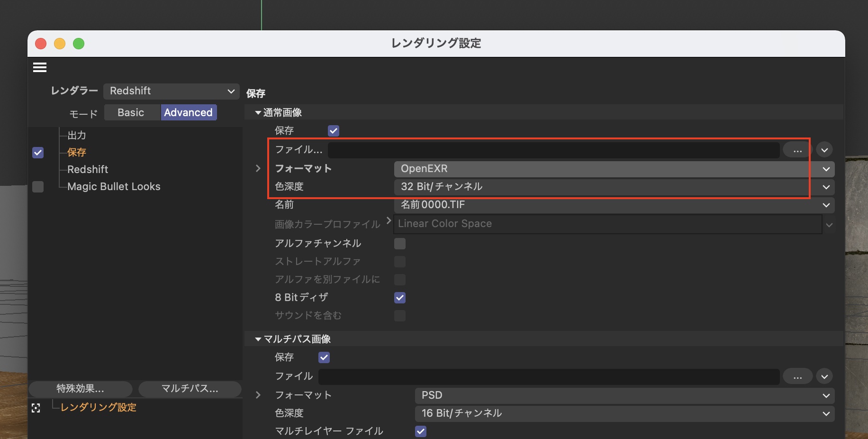Click the round arrow button beside normal image file

point(824,150)
